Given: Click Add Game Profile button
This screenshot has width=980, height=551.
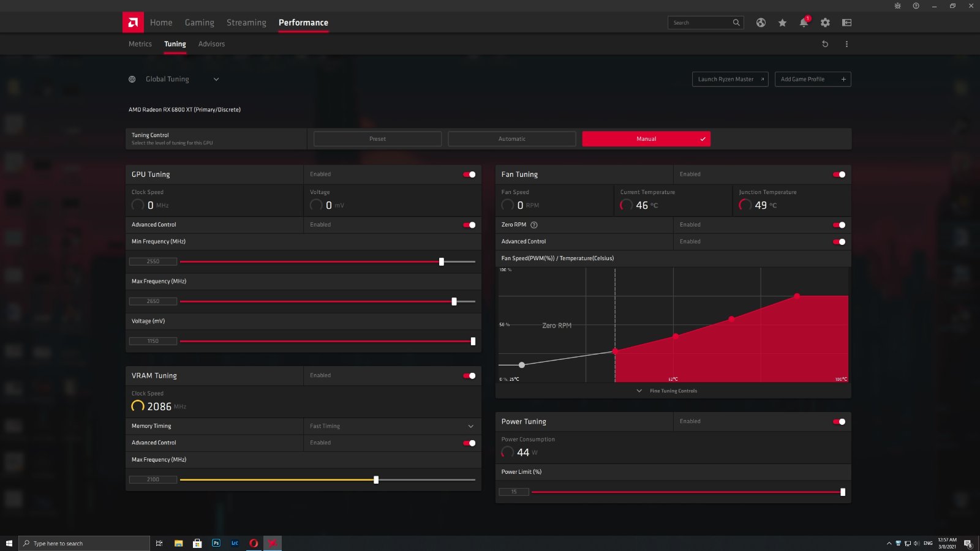Looking at the screenshot, I should pyautogui.click(x=813, y=79).
